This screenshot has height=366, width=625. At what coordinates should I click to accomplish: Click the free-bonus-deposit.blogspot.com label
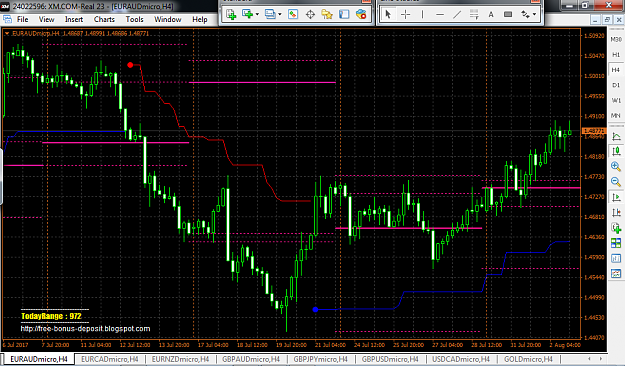pos(85,329)
